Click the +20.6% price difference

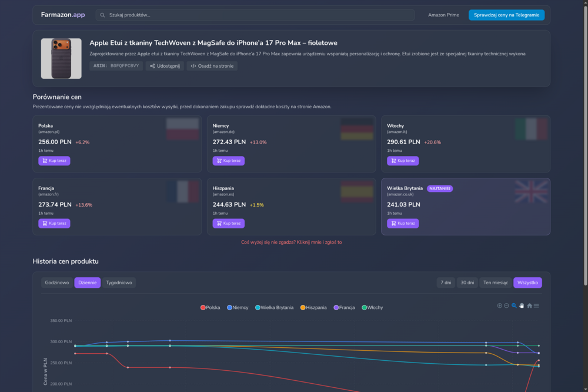click(432, 142)
